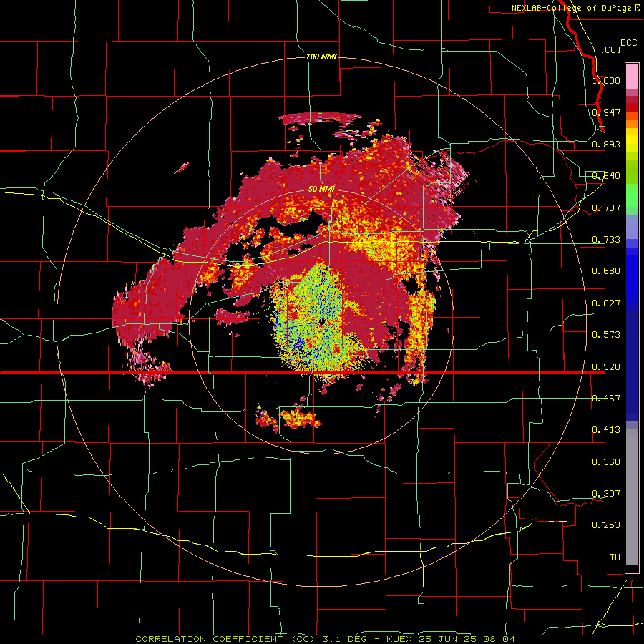Image resolution: width=644 pixels, height=644 pixels.
Task: Click the 50 NMI range ring label
Action: [x=321, y=189]
